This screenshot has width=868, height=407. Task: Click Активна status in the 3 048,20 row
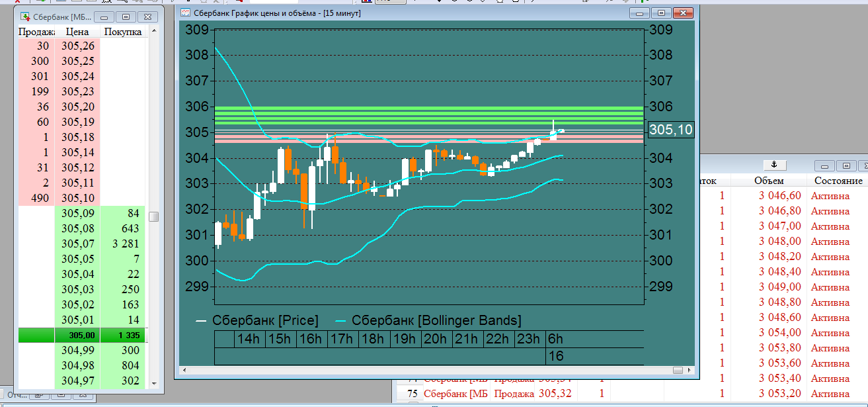pos(830,256)
